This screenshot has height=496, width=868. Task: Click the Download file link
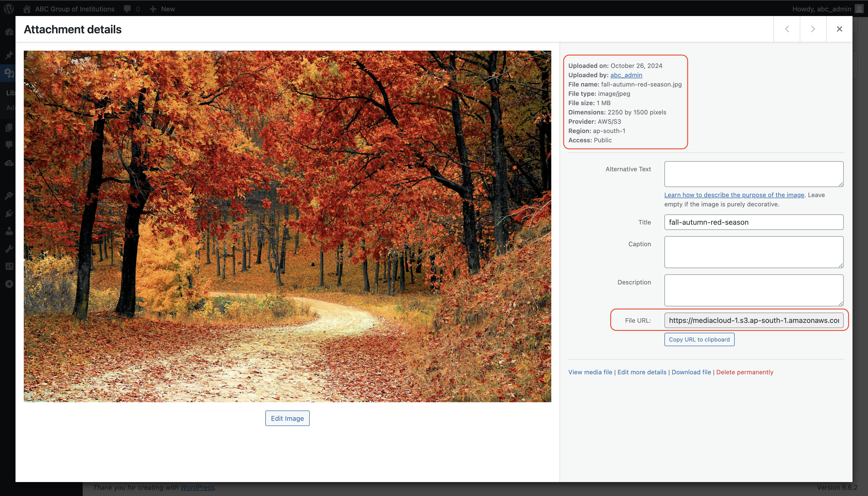point(691,372)
